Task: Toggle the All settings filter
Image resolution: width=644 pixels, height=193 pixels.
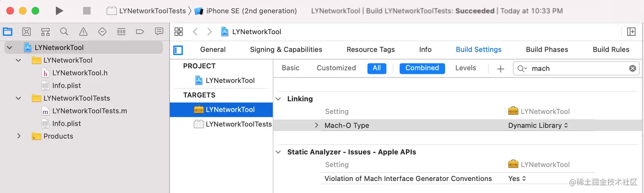Action: (377, 68)
